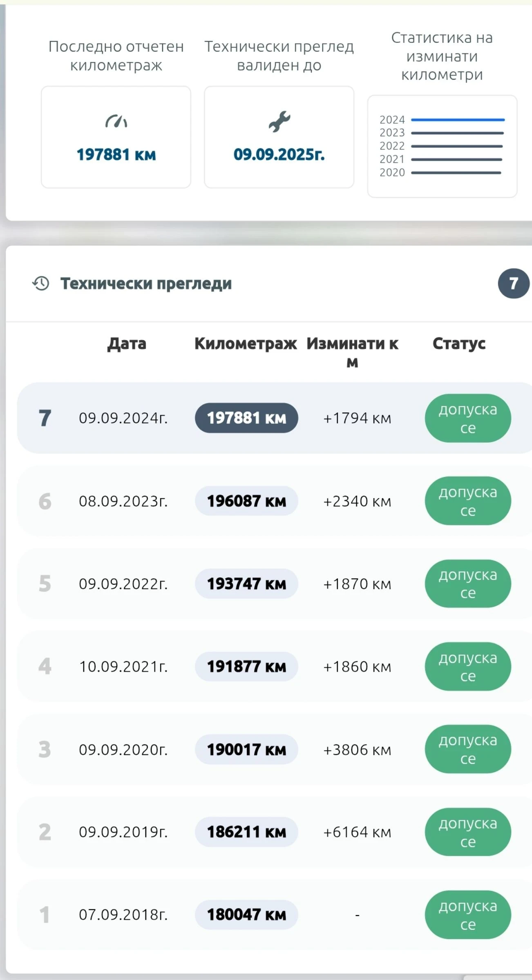Viewport: 532px width, 980px height.
Task: Click the 2022 bar in the statistics chart
Action: click(456, 146)
